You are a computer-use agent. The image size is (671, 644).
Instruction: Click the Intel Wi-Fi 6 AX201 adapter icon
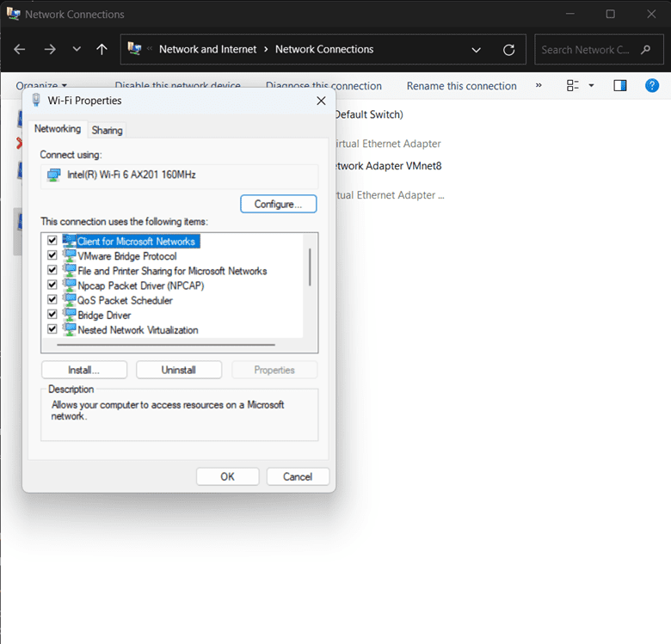click(54, 175)
